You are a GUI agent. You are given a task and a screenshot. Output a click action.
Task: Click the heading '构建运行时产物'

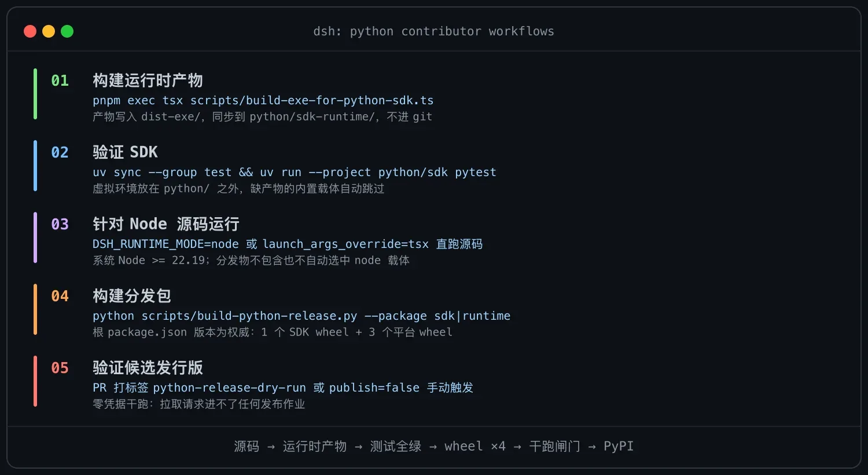click(x=148, y=81)
